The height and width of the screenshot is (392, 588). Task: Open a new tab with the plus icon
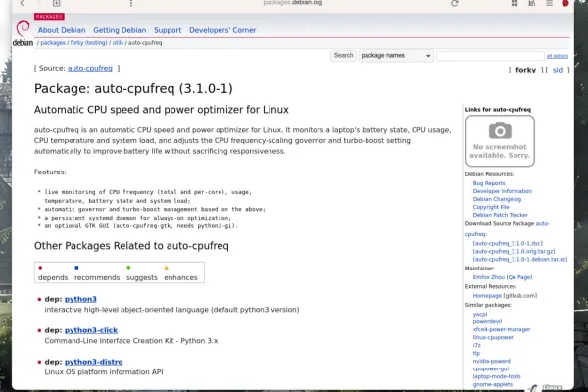point(56,3)
